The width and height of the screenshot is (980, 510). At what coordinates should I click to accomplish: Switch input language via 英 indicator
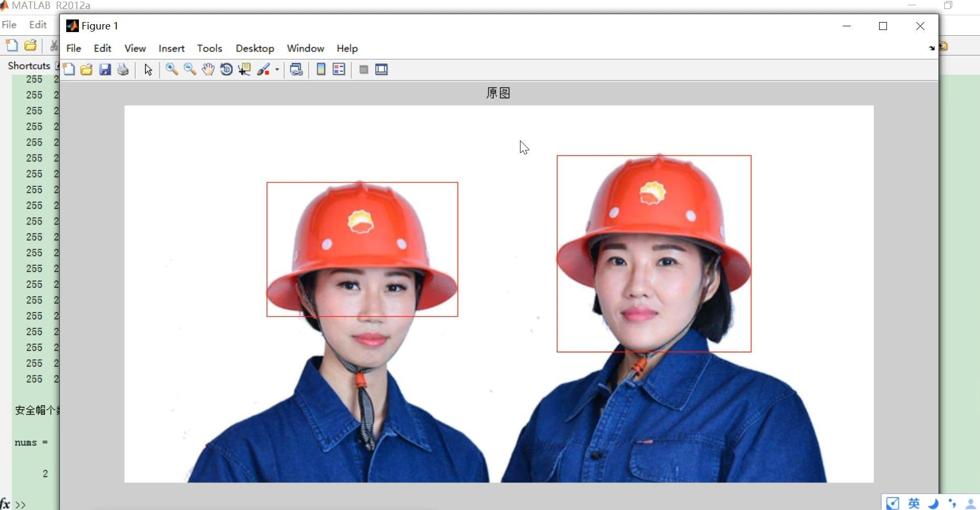[914, 503]
